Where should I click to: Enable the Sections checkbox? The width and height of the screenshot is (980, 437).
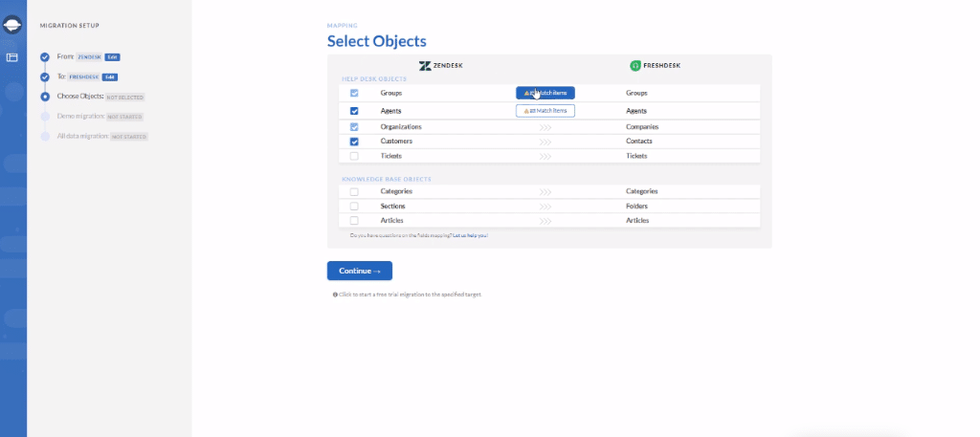(x=354, y=206)
